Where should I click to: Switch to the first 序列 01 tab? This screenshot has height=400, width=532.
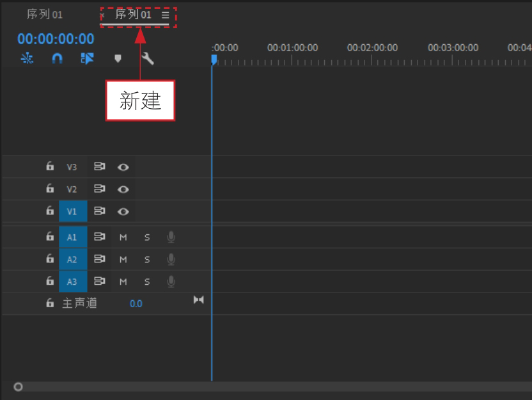pos(45,14)
